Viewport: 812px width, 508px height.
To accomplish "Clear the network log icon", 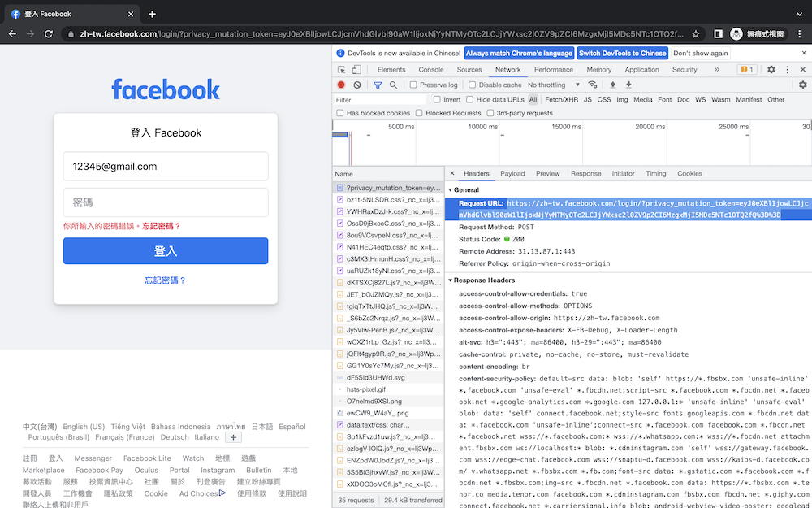I will [x=356, y=85].
